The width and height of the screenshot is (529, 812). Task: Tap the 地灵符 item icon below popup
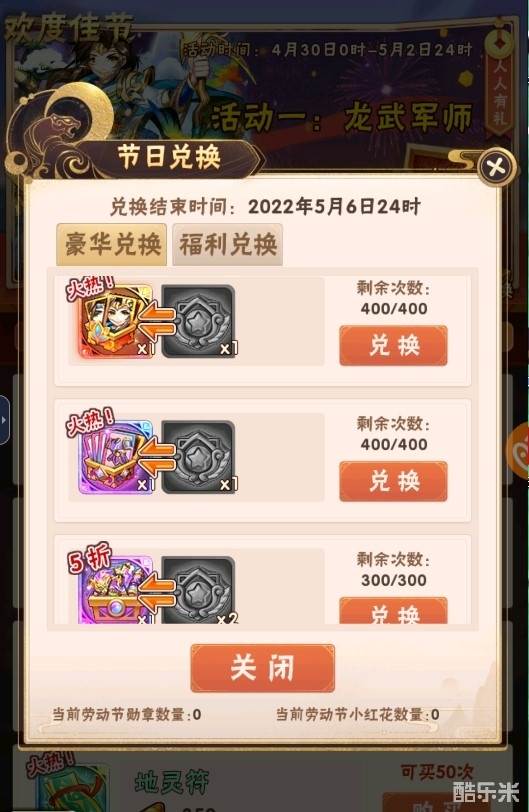[72, 787]
